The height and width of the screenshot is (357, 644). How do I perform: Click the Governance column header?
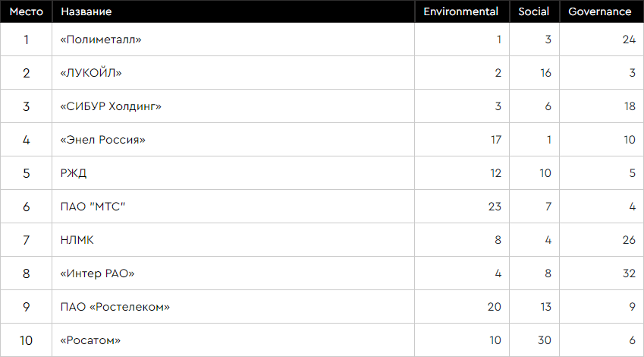click(x=599, y=11)
